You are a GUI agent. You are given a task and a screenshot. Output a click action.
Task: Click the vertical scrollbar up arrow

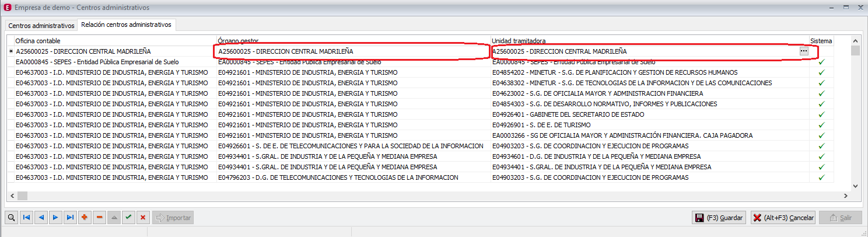tap(855, 41)
